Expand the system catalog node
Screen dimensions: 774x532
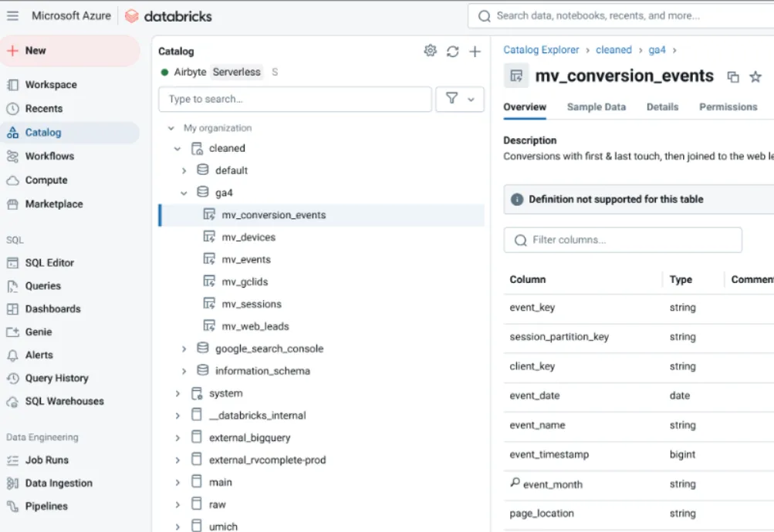point(176,392)
